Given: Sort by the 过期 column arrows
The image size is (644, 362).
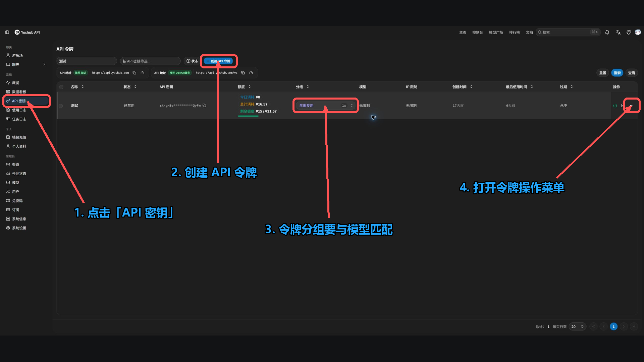Looking at the screenshot, I should coord(572,87).
